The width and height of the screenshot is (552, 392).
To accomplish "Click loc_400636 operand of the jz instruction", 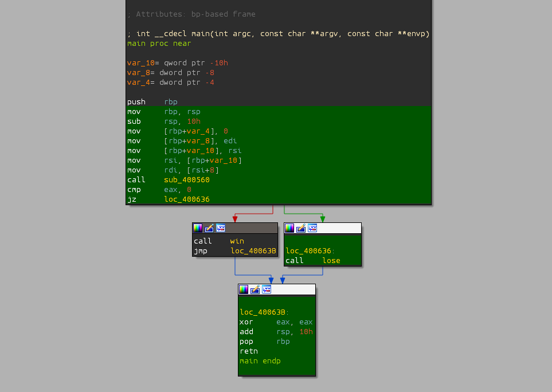I will (187, 199).
